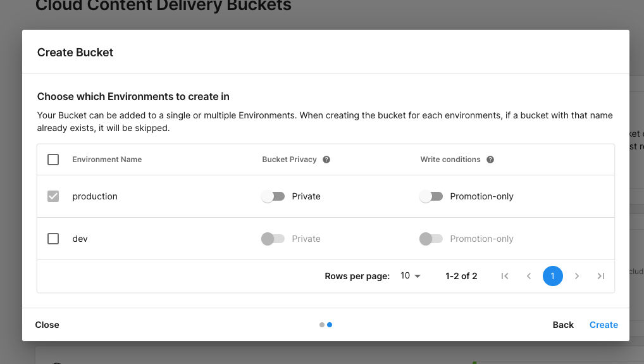Click the first step indicator dot
Viewport: 644px width, 364px height.
click(x=322, y=325)
